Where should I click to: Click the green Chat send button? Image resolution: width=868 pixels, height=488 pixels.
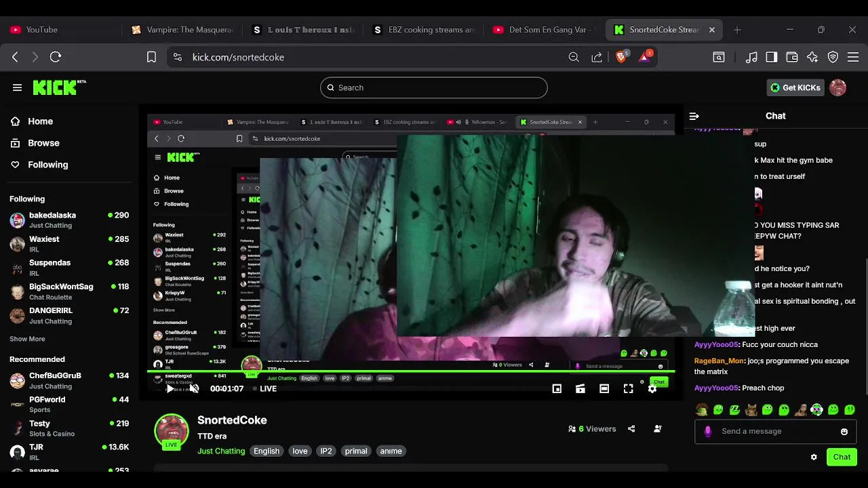(x=842, y=457)
